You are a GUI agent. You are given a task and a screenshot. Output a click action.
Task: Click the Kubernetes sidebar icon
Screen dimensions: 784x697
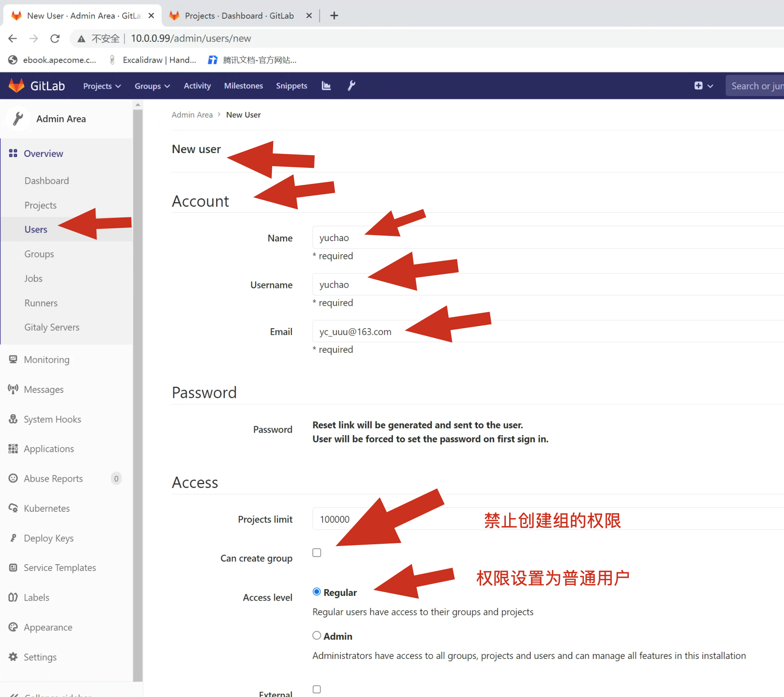tap(13, 508)
